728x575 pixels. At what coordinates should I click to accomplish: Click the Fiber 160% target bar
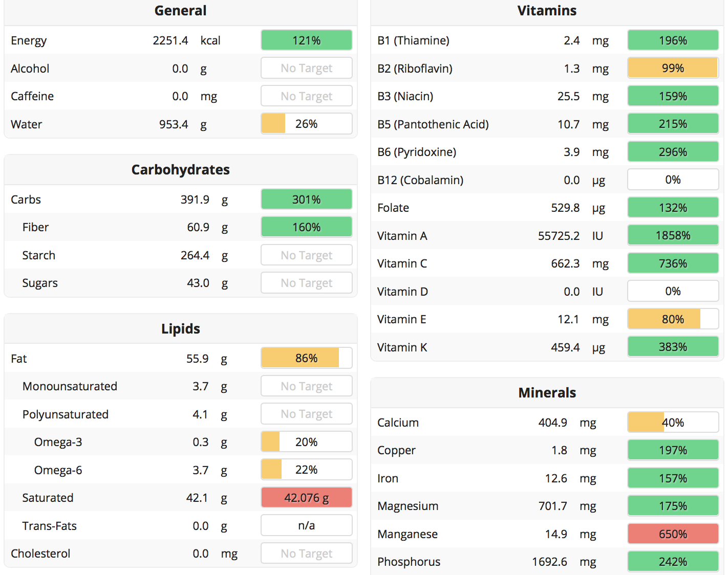[x=306, y=227]
